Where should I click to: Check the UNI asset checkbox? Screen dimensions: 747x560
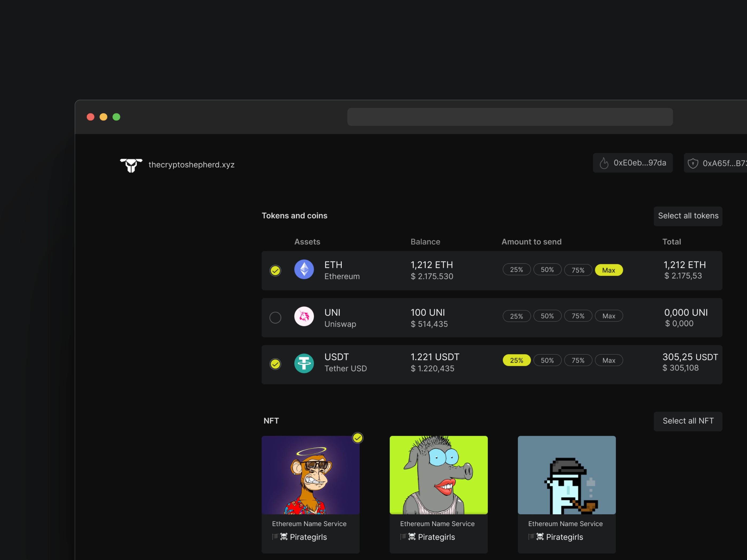pos(275,317)
